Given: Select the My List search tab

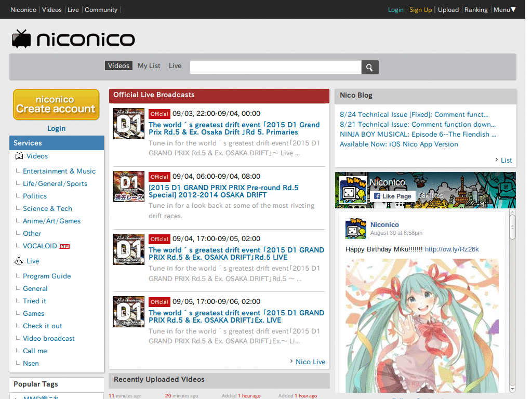Looking at the screenshot, I should [149, 66].
